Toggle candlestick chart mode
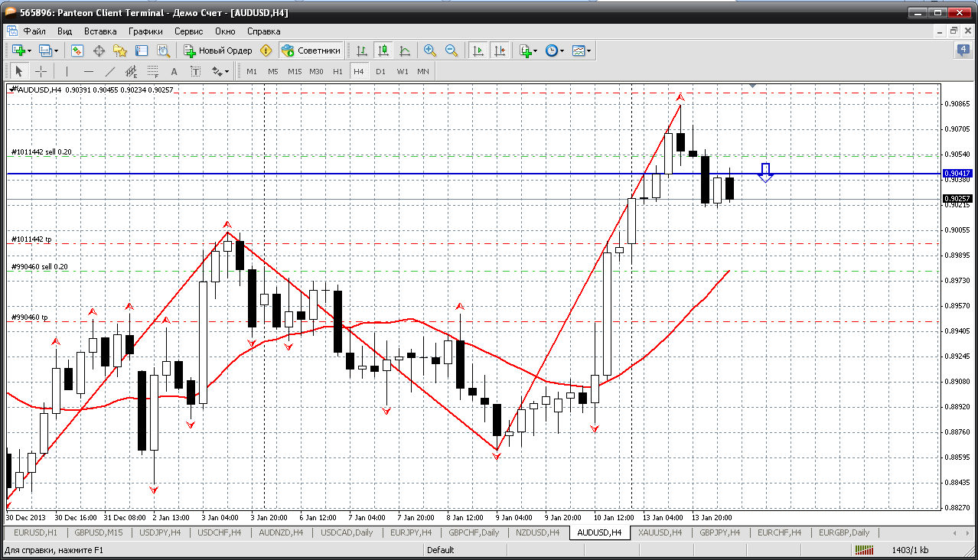This screenshot has height=560, width=978. click(x=383, y=50)
